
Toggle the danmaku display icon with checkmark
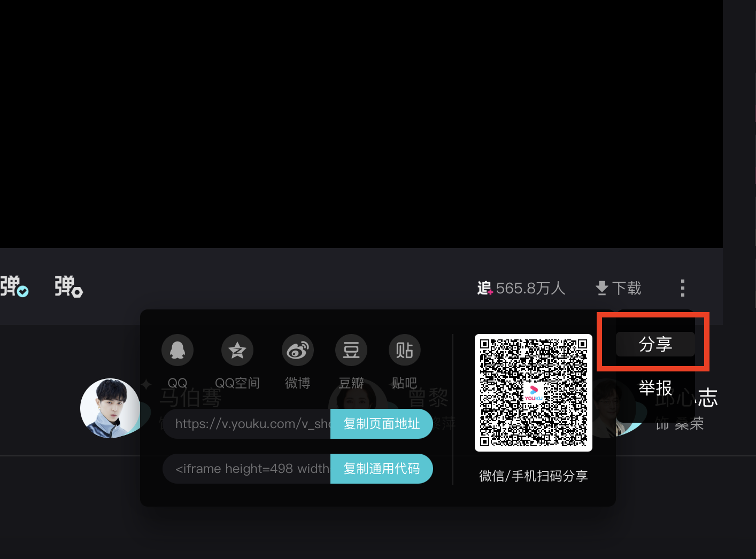14,286
